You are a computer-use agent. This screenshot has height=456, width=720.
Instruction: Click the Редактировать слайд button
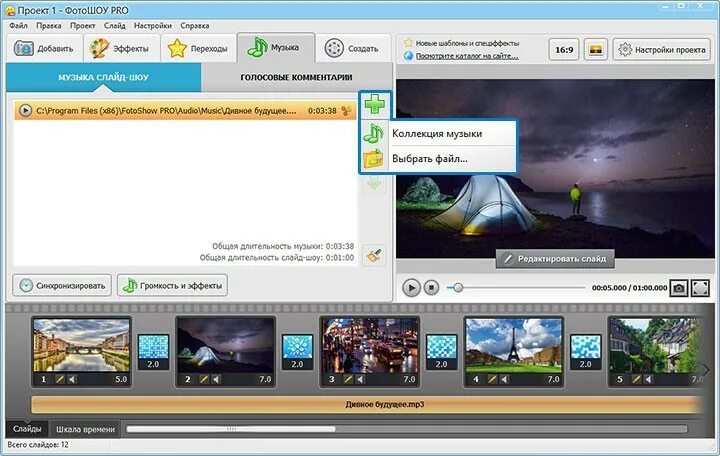pos(555,259)
